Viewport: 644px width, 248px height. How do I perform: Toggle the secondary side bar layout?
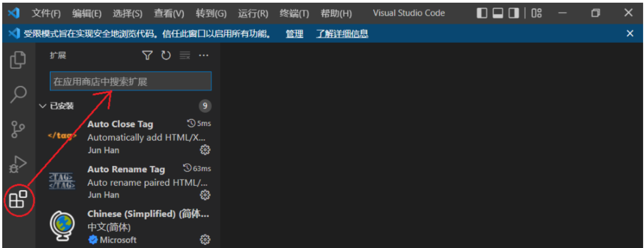point(514,13)
